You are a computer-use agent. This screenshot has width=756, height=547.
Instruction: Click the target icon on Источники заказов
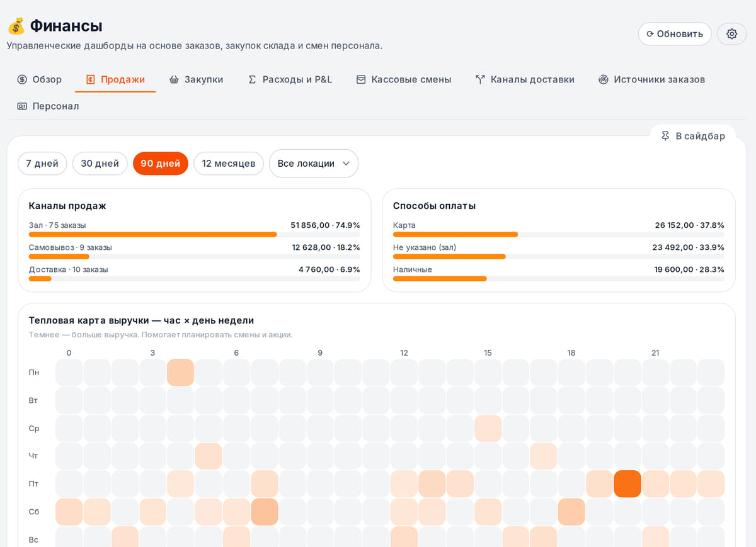604,79
